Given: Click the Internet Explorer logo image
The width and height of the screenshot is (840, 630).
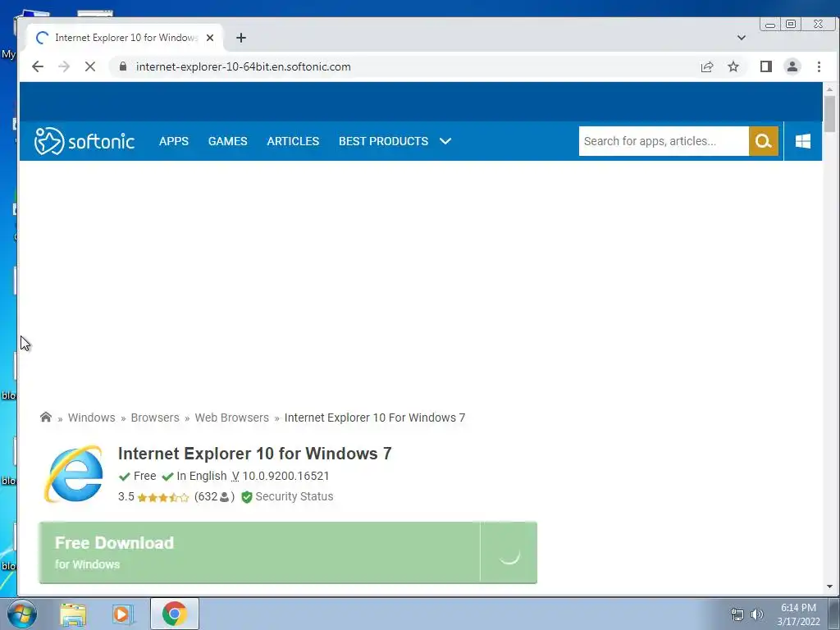Looking at the screenshot, I should [74, 473].
